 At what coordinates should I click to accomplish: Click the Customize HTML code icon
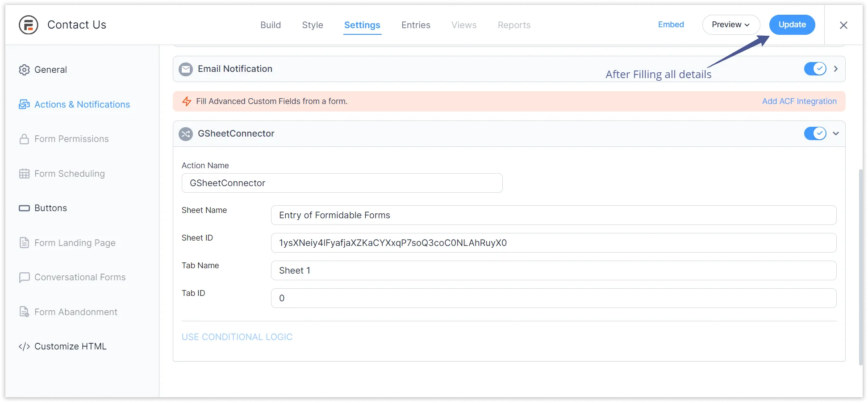tap(24, 347)
